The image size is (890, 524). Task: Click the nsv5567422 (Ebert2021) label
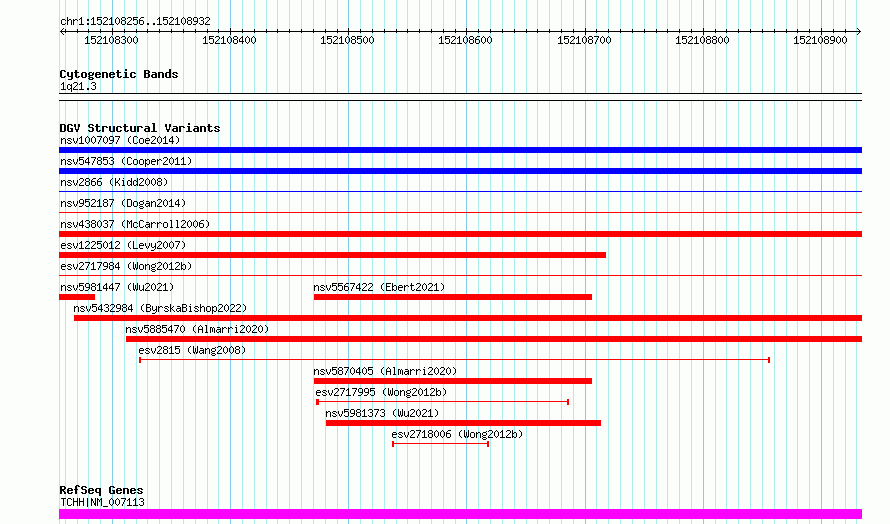coord(379,287)
